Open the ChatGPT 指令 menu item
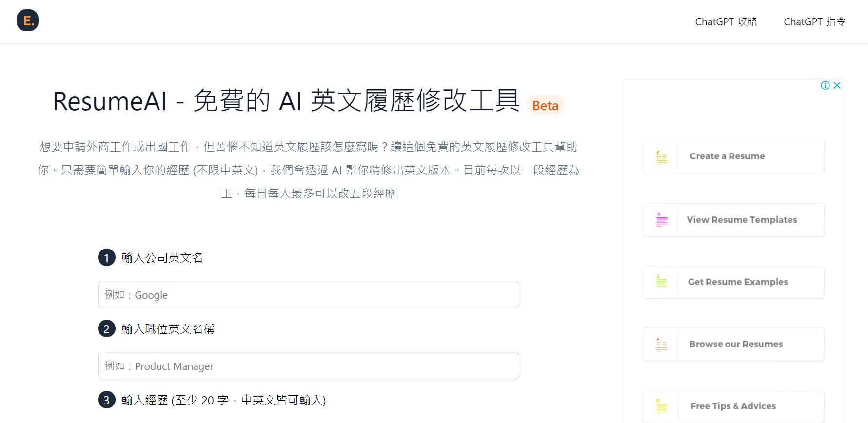The image size is (868, 423). click(x=814, y=22)
